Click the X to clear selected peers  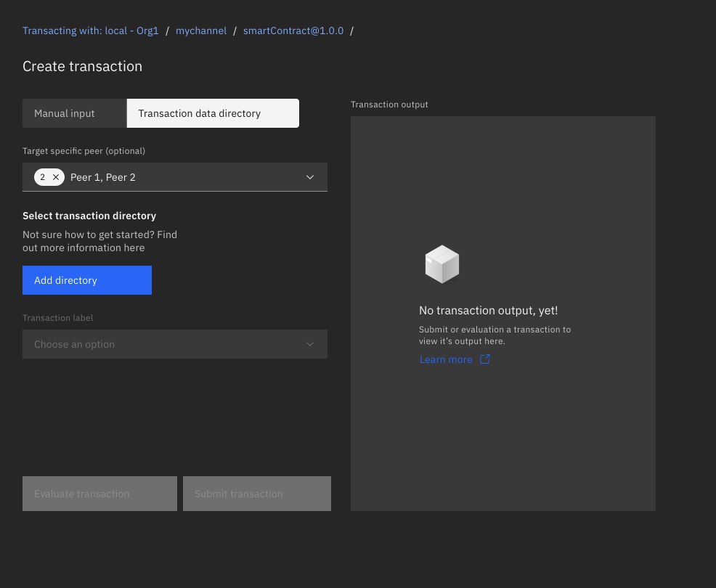point(55,176)
